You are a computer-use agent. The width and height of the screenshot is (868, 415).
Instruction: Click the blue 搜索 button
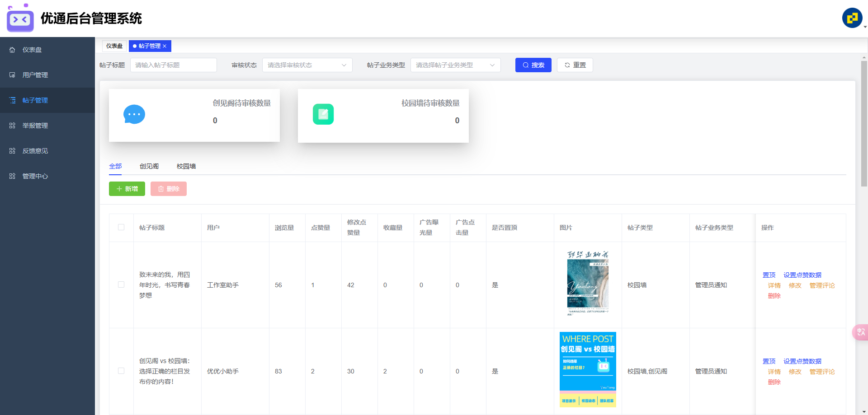[533, 65]
